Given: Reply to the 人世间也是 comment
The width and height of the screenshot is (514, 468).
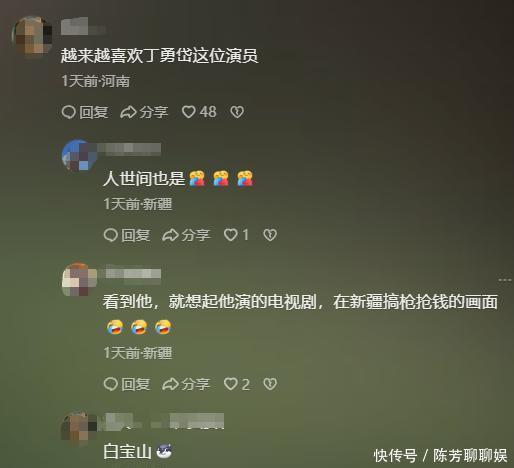Looking at the screenshot, I should click(127, 235).
